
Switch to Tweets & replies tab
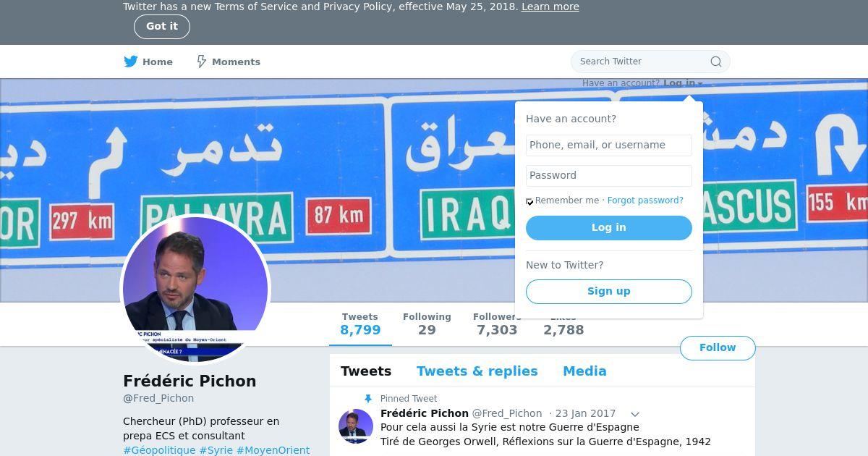pos(477,371)
